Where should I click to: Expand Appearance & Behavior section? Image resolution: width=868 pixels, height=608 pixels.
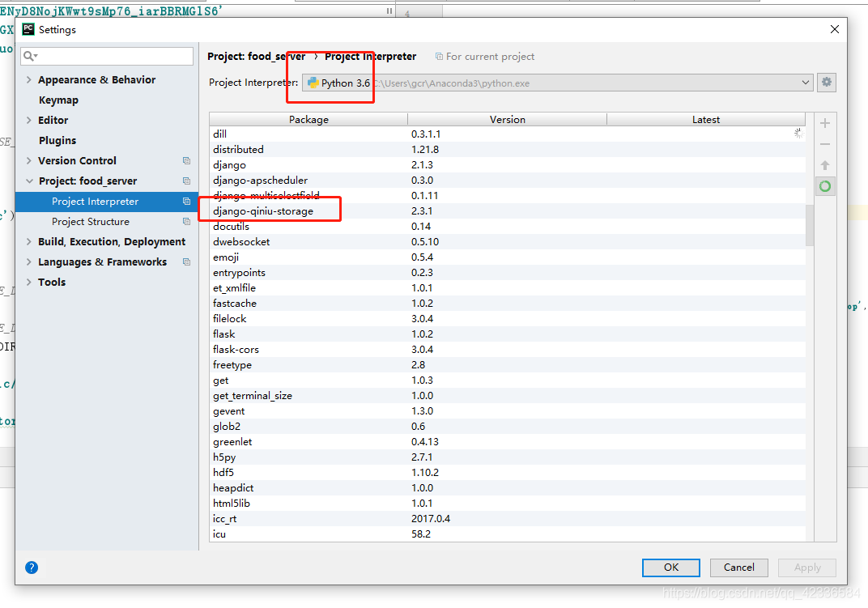pos(29,79)
